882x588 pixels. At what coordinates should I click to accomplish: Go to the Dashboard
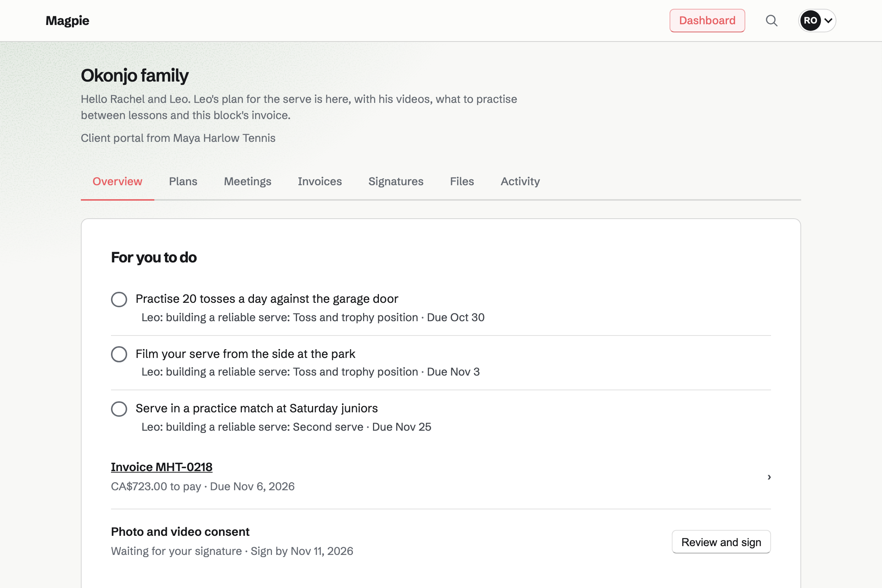[x=707, y=21]
